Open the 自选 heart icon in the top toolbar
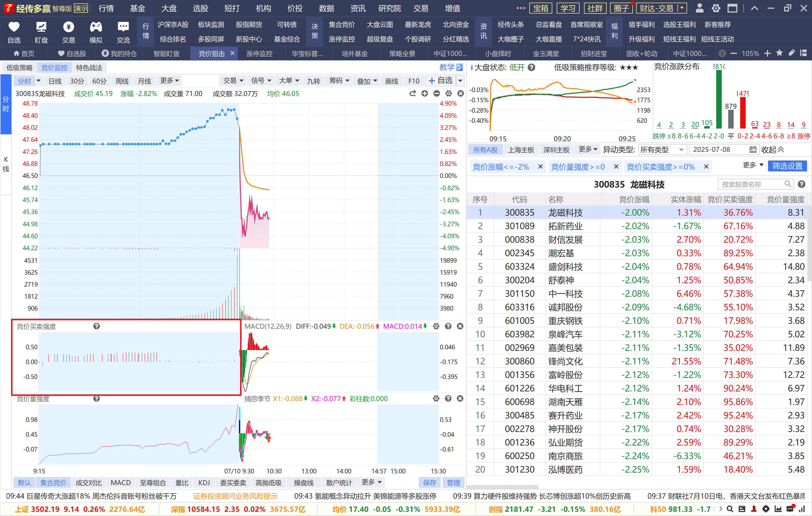The height and width of the screenshot is (516, 812). pyautogui.click(x=14, y=27)
